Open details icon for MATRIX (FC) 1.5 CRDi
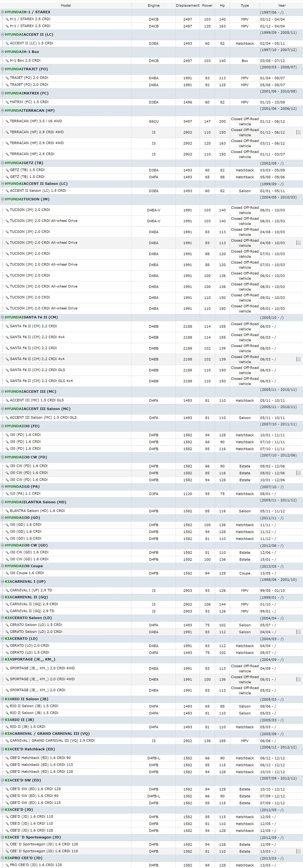The width and height of the screenshot is (303, 868). point(7,102)
